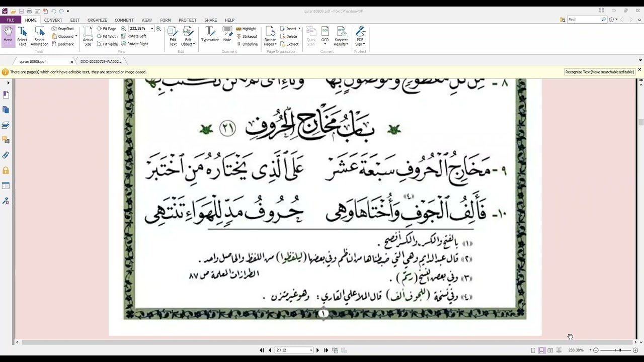Open the Edit Text tool
The height and width of the screenshot is (362, 644).
click(x=173, y=36)
